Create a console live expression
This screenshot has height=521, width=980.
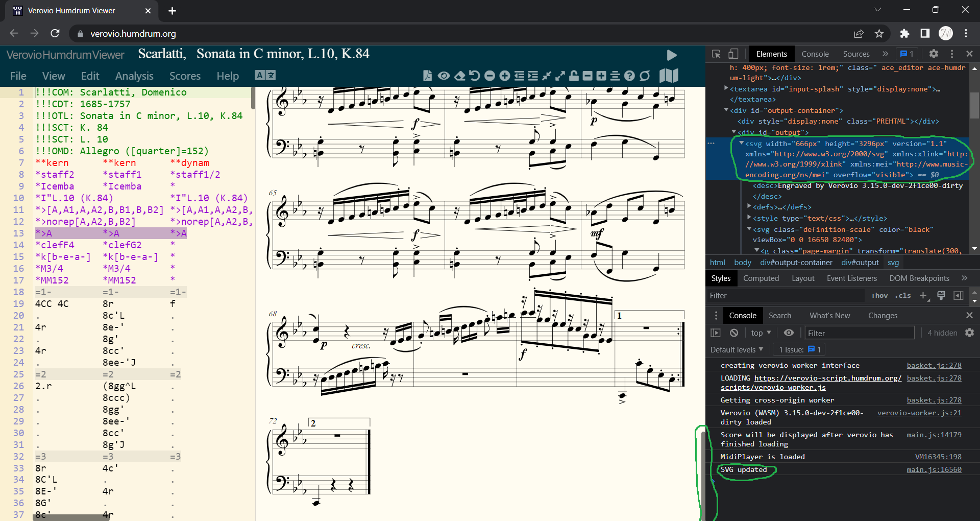pos(789,333)
